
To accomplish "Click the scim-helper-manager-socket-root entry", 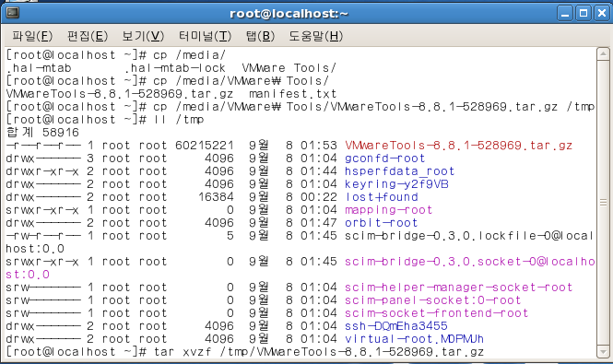I will [x=458, y=288].
